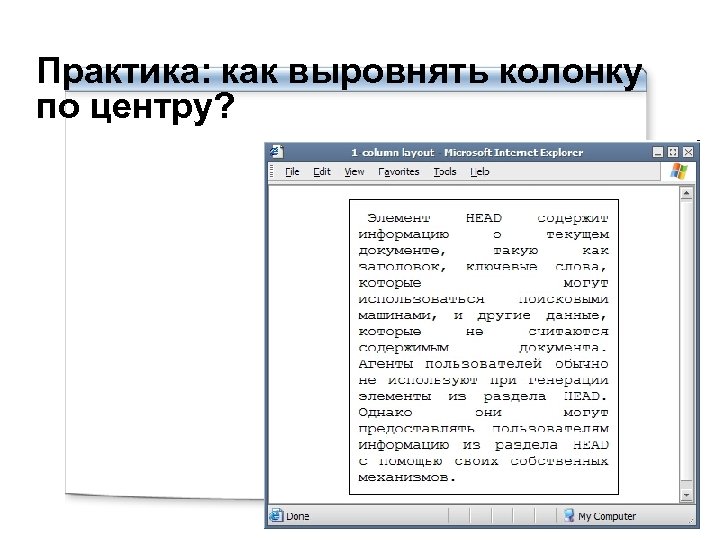This screenshot has width=720, height=540.
Task: Click the word 'HEAD' in first paragraph line
Action: click(x=484, y=218)
